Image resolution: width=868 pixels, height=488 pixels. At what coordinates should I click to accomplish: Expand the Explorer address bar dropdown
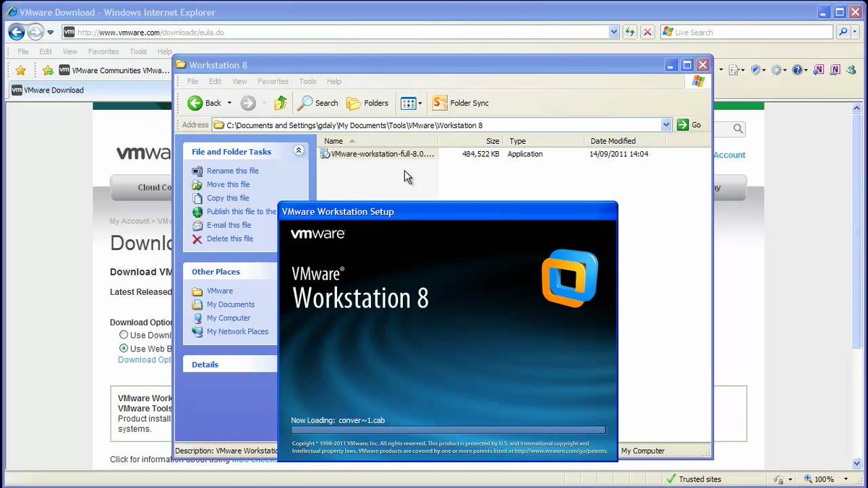point(666,125)
